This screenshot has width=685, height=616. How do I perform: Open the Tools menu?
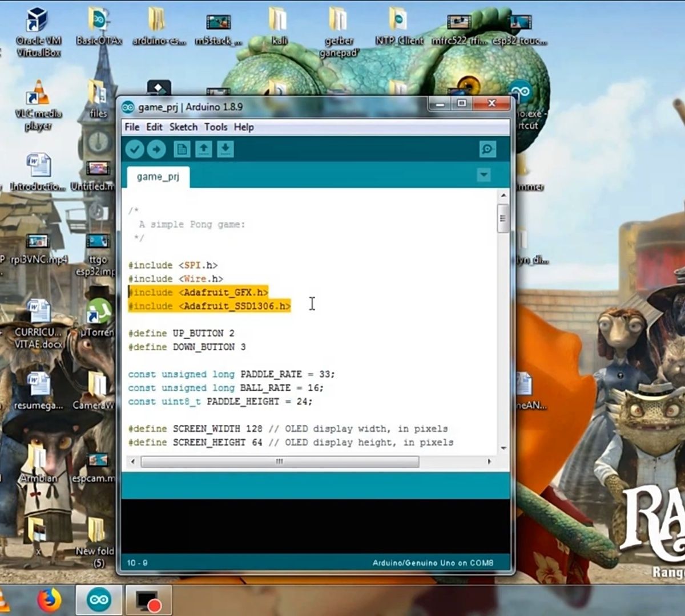[215, 127]
